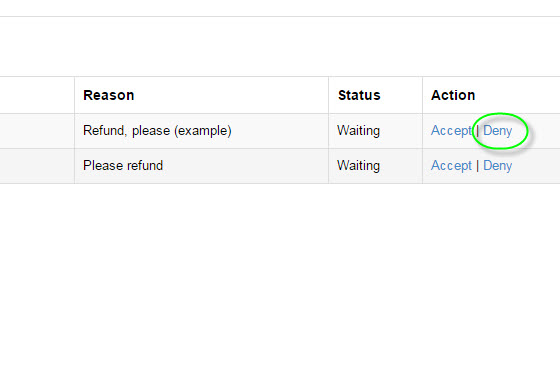Select the "Refund, please (example)" reason text

point(157,131)
